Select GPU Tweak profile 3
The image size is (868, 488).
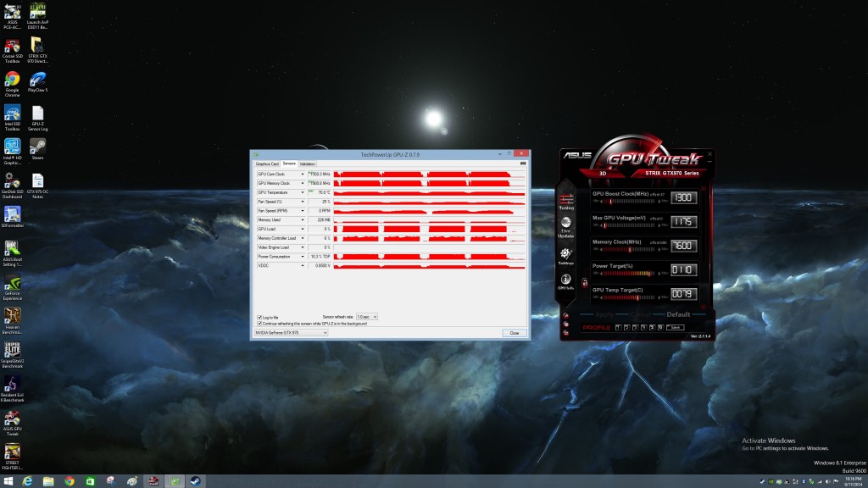pos(635,328)
